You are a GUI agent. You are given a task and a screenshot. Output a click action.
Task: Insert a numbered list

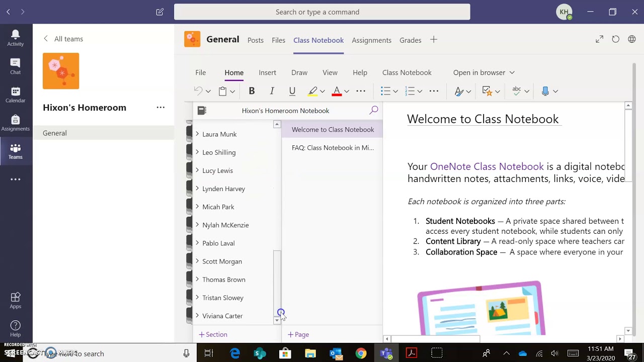pos(410,91)
